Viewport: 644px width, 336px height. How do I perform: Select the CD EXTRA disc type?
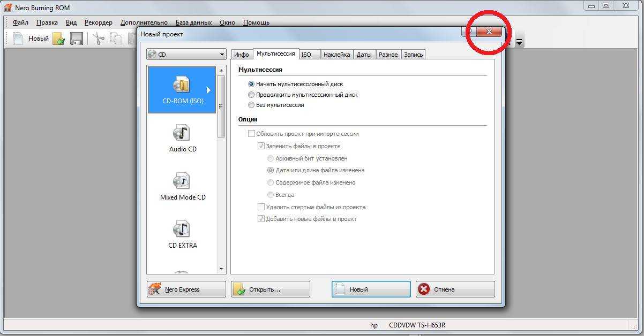(x=182, y=234)
